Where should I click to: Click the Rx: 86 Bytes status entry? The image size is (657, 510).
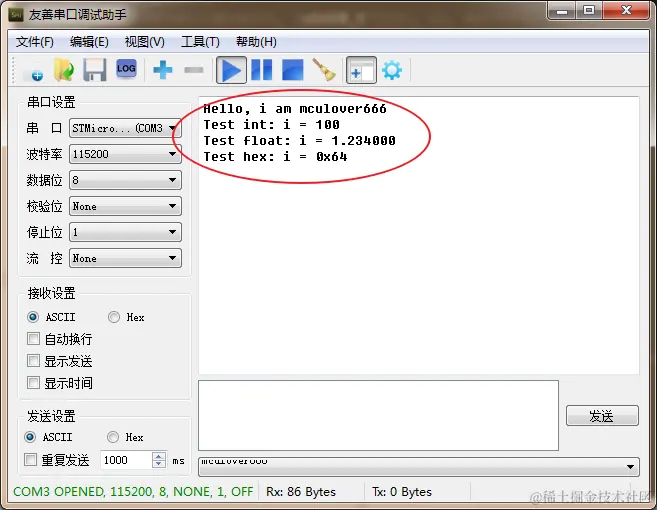coord(301,492)
